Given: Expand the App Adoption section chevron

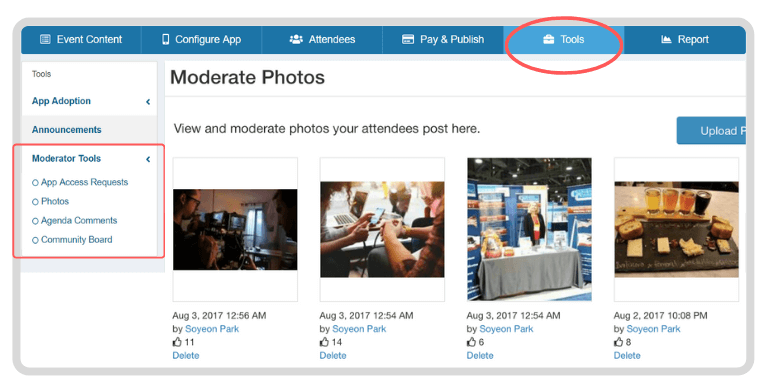Looking at the screenshot, I should tap(148, 102).
